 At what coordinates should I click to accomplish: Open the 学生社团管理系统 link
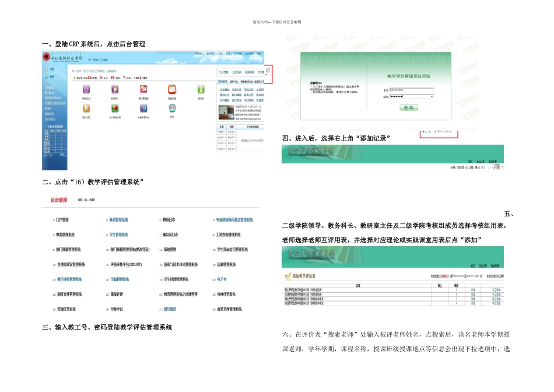176,279
